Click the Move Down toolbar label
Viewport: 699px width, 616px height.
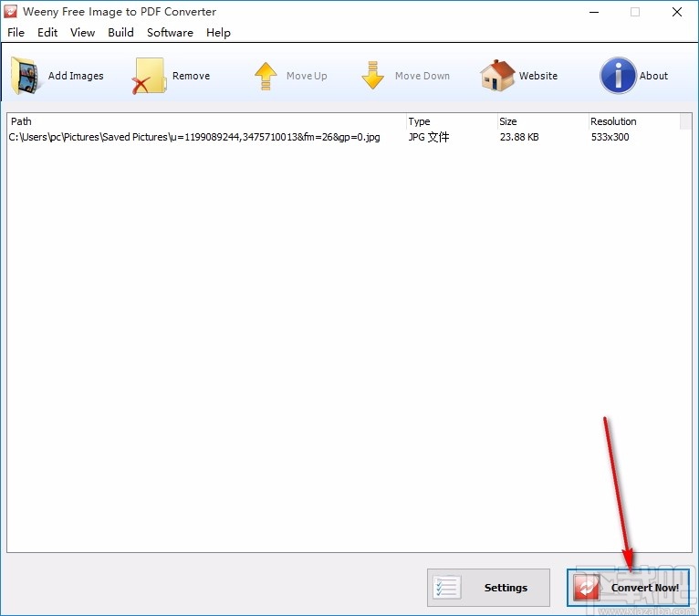point(423,76)
